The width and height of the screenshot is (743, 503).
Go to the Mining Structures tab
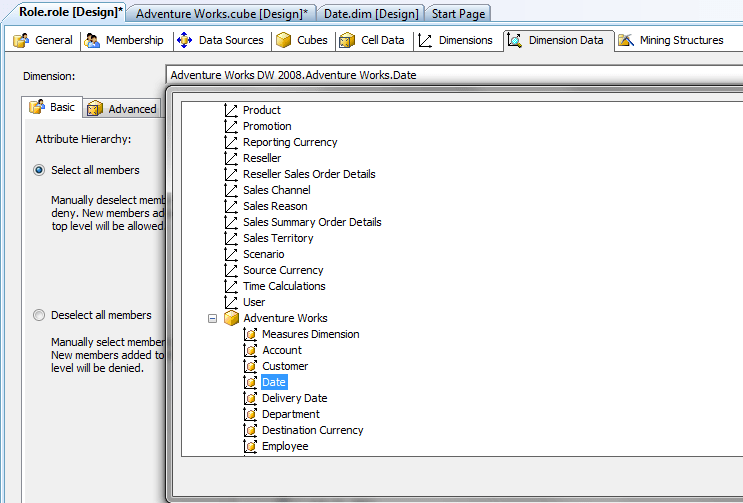[x=671, y=40]
